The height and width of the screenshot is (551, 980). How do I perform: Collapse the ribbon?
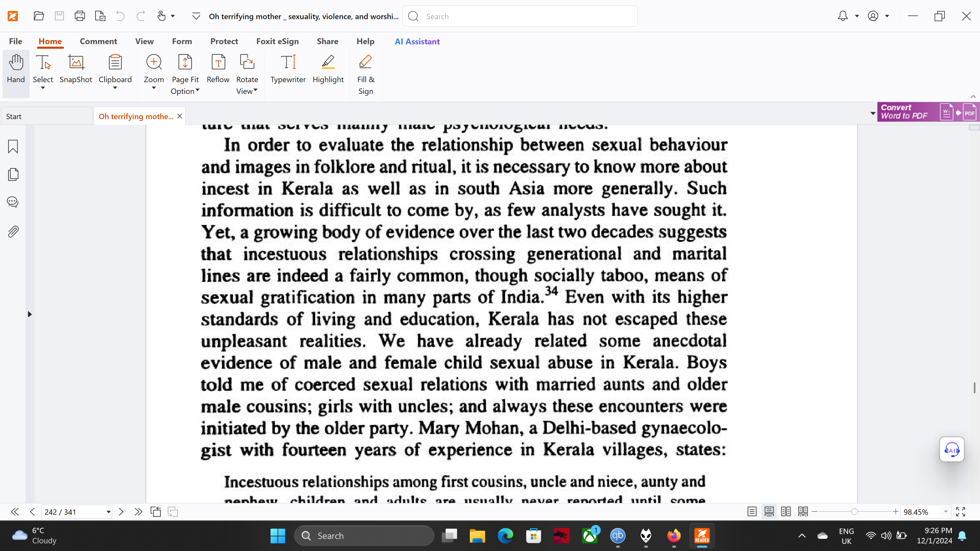pyautogui.click(x=973, y=97)
